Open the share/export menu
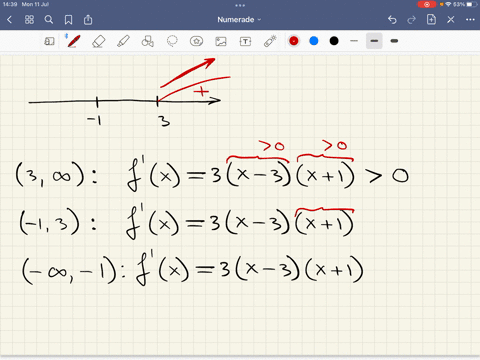The image size is (480, 360). tap(88, 20)
